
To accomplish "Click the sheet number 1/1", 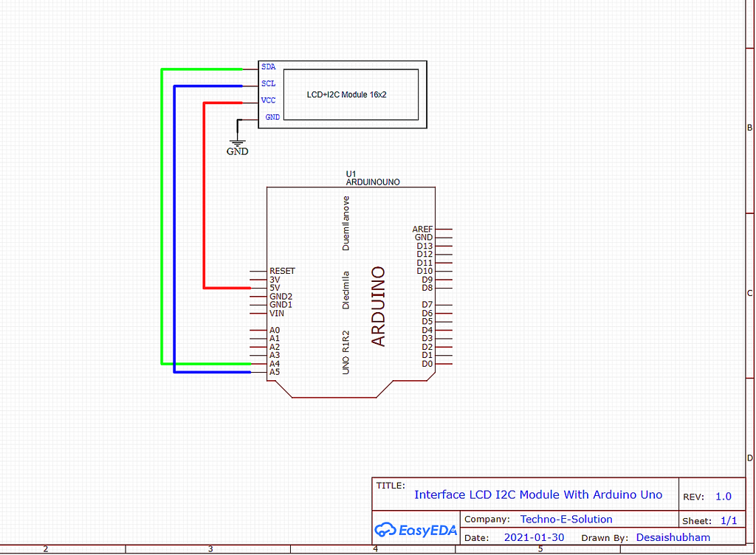I will pyautogui.click(x=729, y=520).
